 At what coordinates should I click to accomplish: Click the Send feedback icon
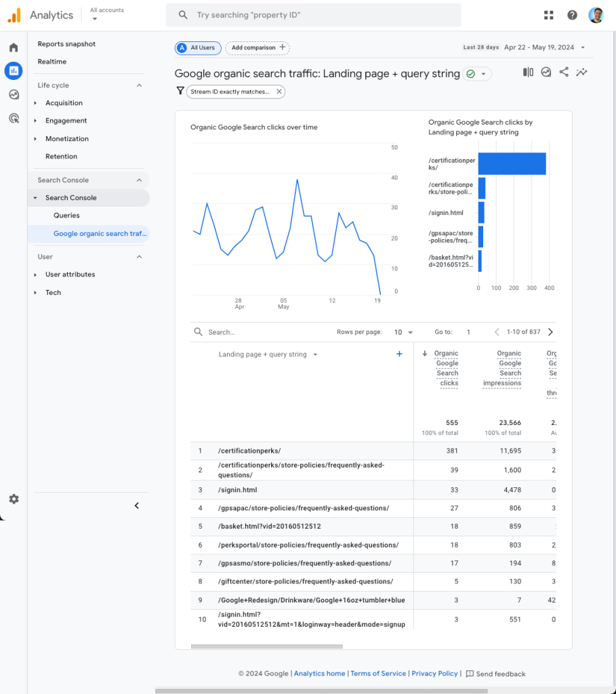point(470,674)
